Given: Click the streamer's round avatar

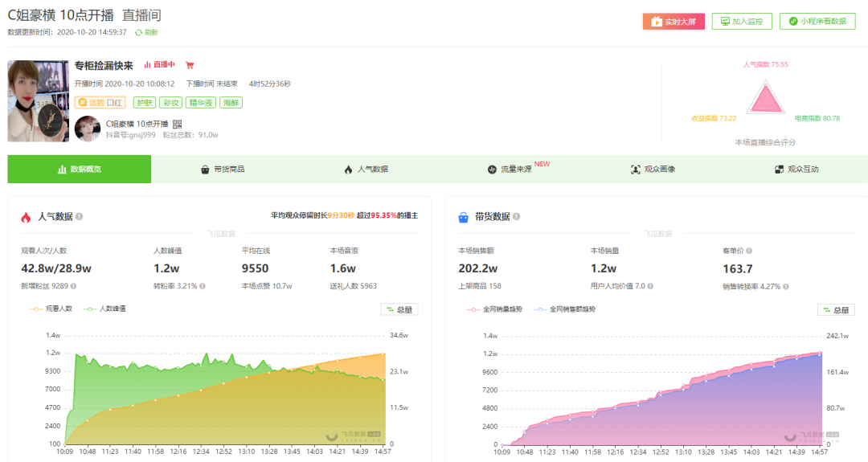Looking at the screenshot, I should 88,129.
